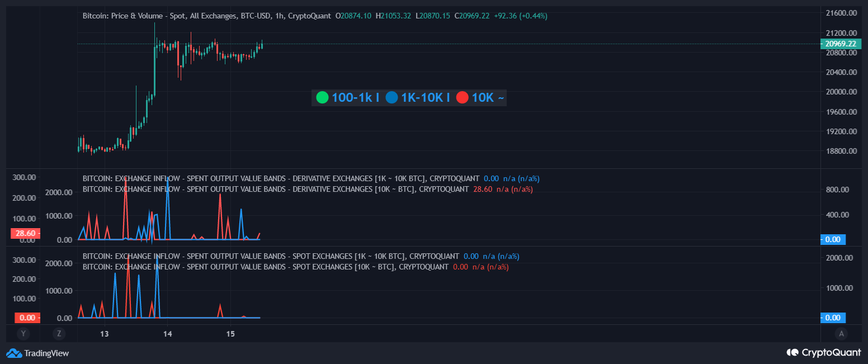Click the A axis scale button
Screen dimensions: 868x364
point(841,333)
